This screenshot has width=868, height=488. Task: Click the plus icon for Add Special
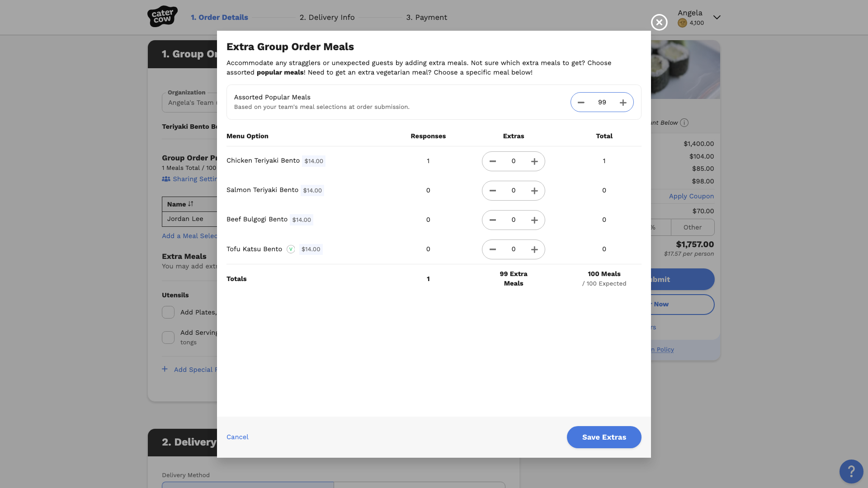[165, 369]
